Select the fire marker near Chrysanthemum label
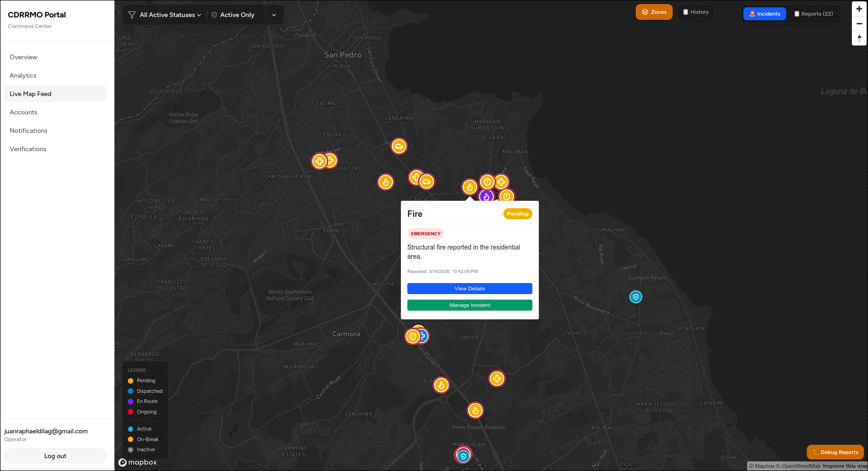Image resolution: width=868 pixels, height=471 pixels. 386,182
